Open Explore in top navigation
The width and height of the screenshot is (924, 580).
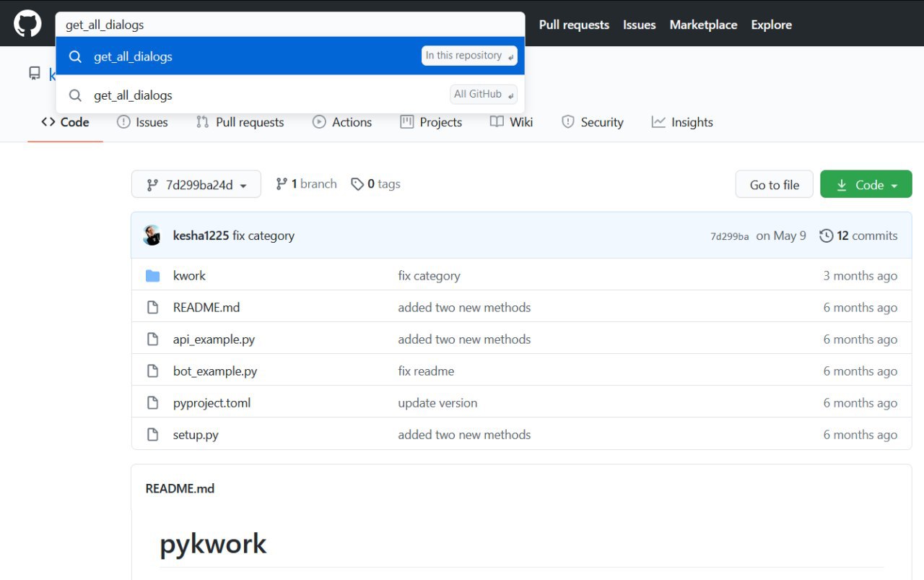771,25
